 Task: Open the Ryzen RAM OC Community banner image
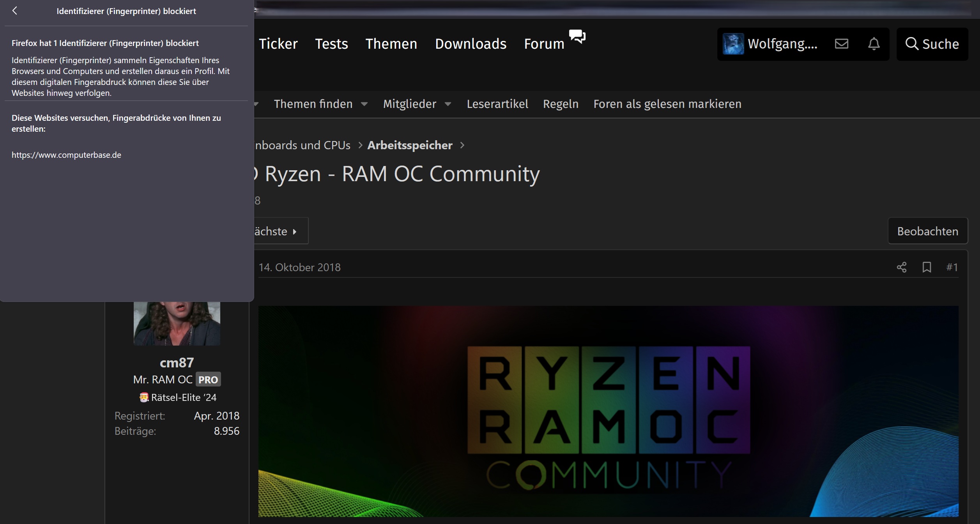tap(608, 411)
